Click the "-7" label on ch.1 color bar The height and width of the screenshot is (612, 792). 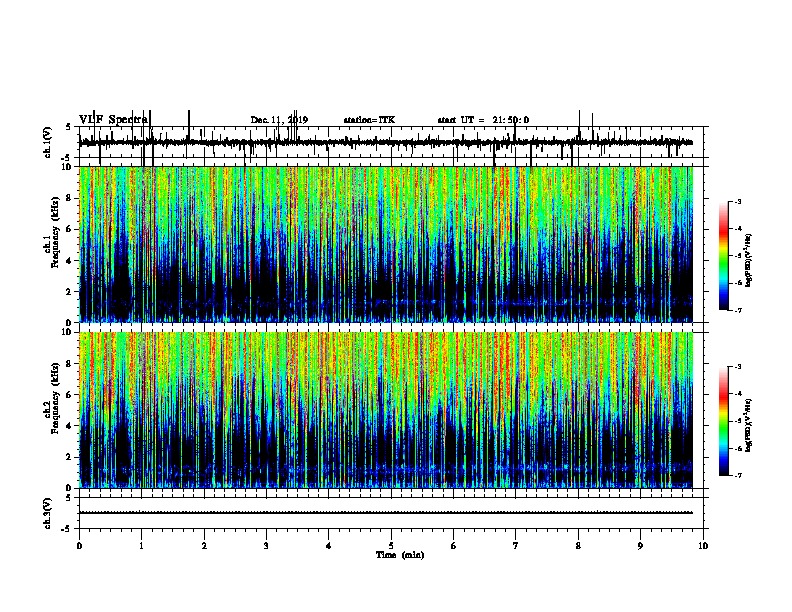[x=738, y=310]
